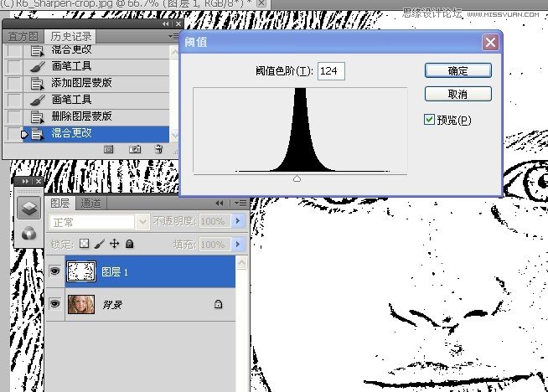Screen dimensions: 548x392
Task: Collapse the history panel with double arrows
Action: [166, 23]
